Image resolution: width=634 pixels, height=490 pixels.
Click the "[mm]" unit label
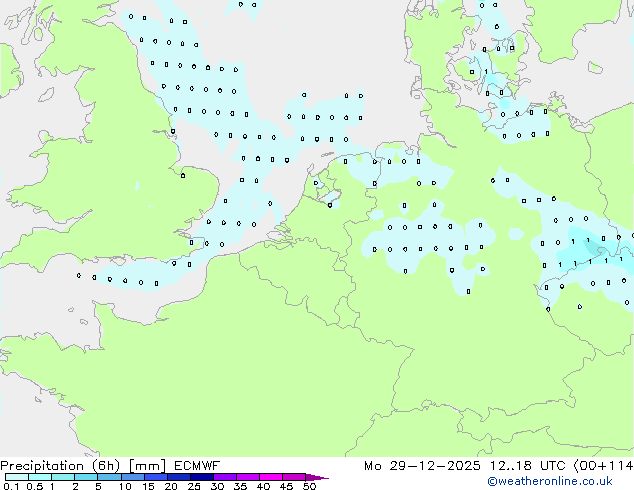click(147, 466)
